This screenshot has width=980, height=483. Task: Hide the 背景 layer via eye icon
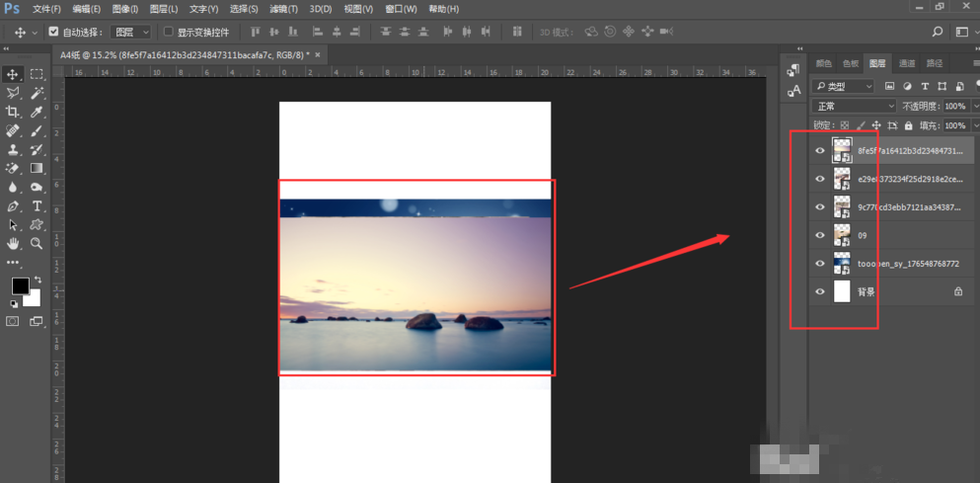pyautogui.click(x=818, y=291)
